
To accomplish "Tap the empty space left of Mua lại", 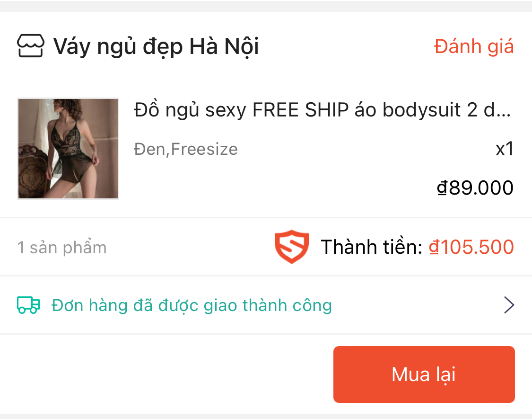I will tap(166, 374).
